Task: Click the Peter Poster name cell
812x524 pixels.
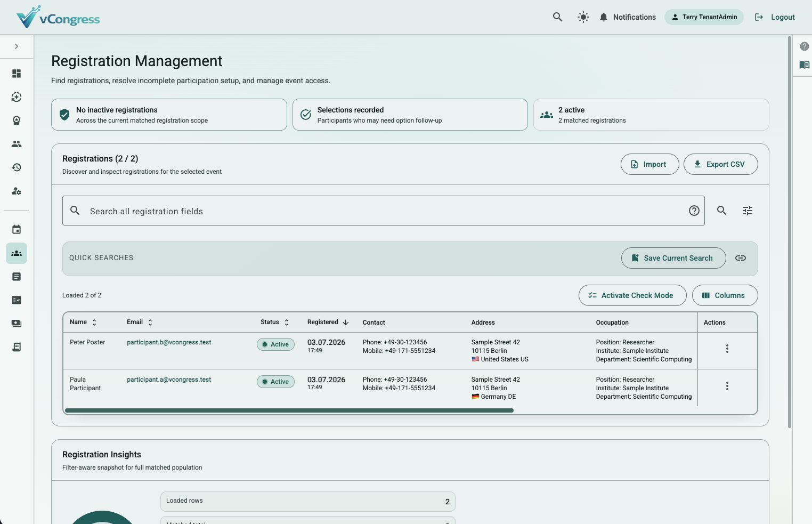Action: click(87, 342)
